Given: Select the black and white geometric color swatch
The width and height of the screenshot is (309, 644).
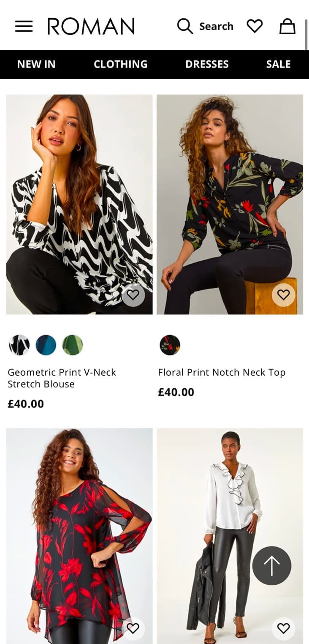Looking at the screenshot, I should [x=19, y=345].
